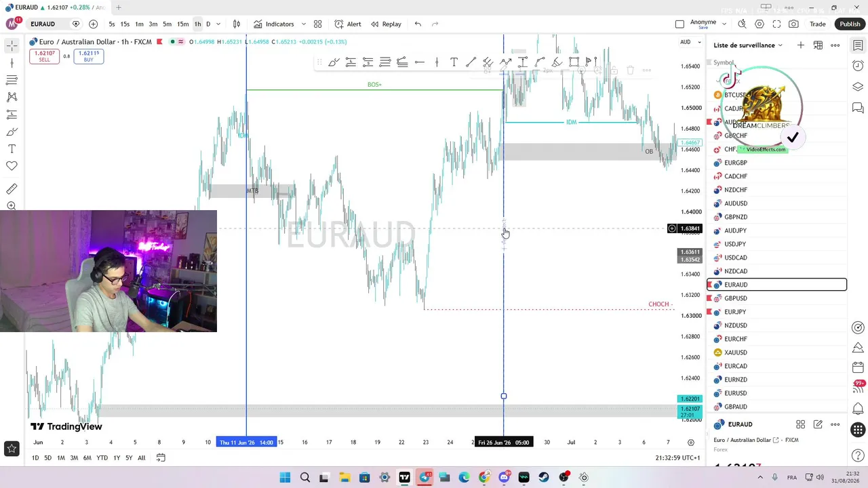Select the vertical line tool in favorites bar

tap(437, 62)
